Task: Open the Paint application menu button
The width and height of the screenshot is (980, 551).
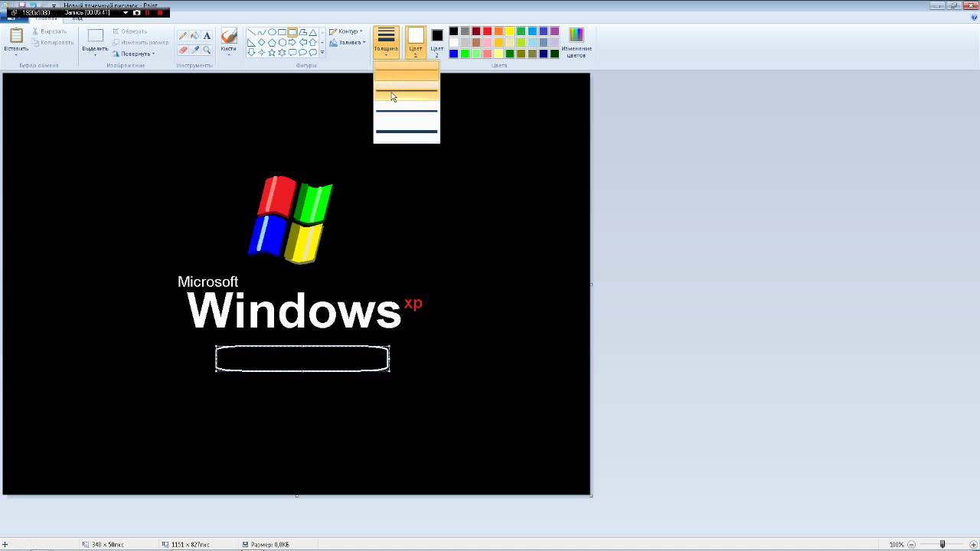Action: coord(14,18)
